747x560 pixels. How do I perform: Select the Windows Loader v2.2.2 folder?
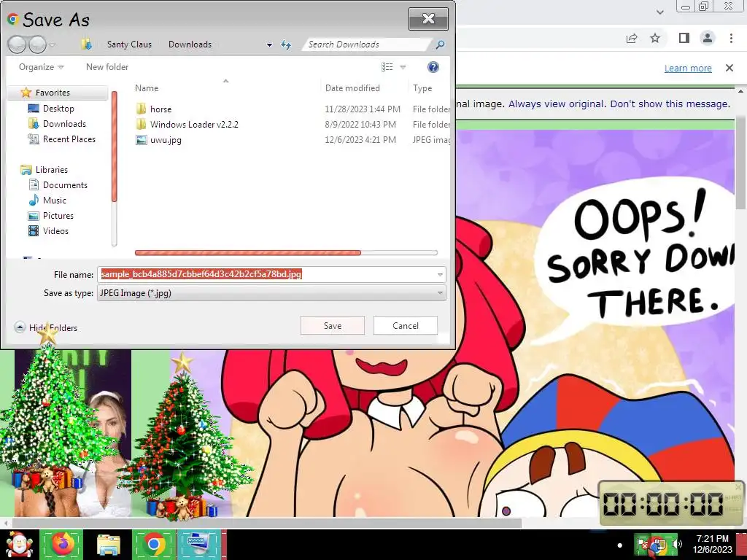click(194, 124)
